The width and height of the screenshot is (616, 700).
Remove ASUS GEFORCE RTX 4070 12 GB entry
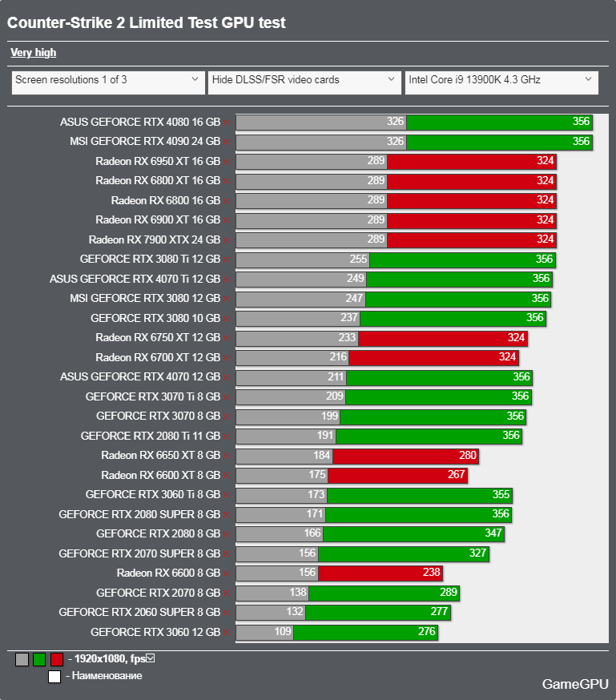click(x=227, y=377)
